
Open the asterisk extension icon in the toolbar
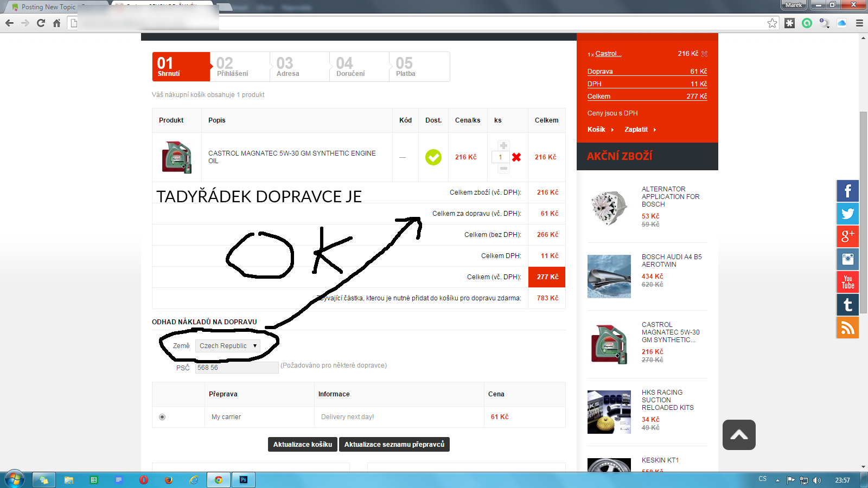[790, 23]
